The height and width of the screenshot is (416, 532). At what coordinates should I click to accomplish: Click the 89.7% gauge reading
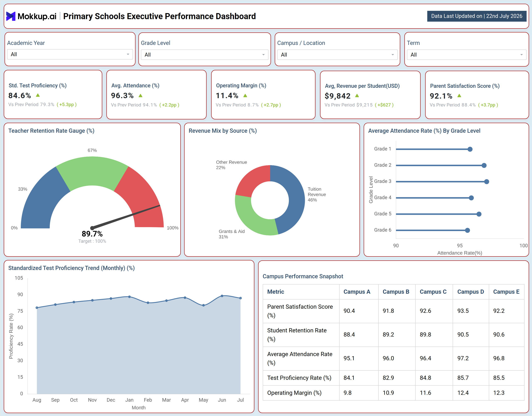click(x=92, y=234)
